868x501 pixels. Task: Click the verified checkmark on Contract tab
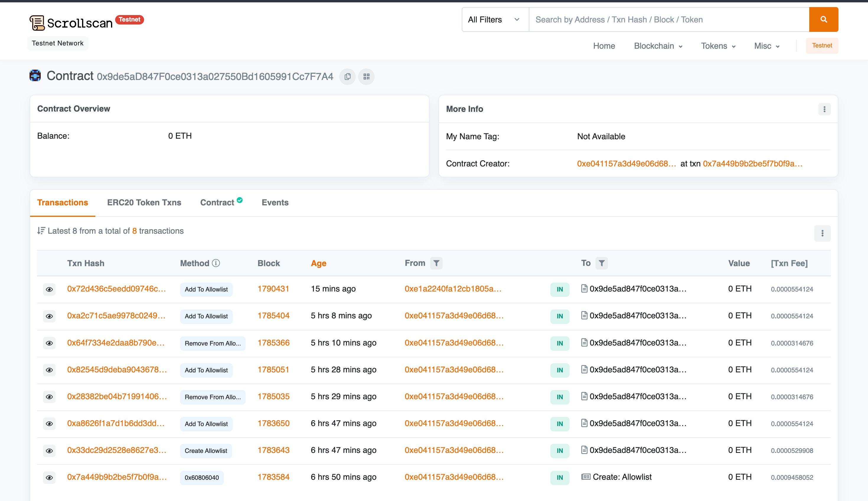[x=240, y=200]
